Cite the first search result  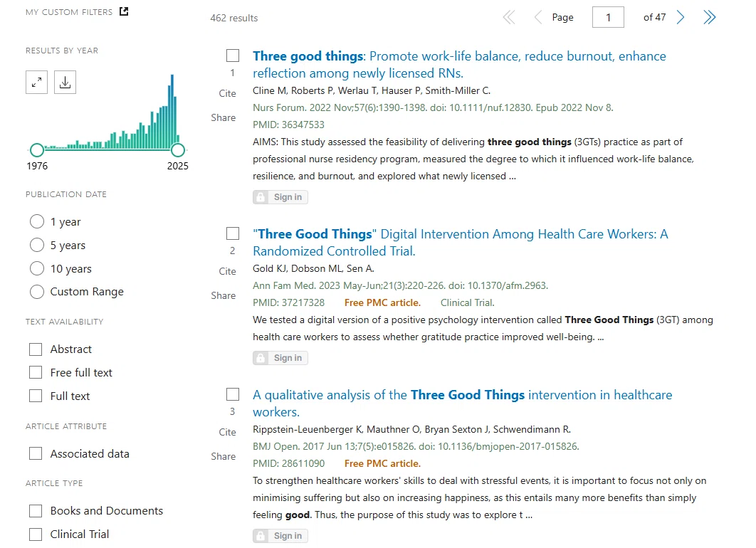tap(228, 93)
